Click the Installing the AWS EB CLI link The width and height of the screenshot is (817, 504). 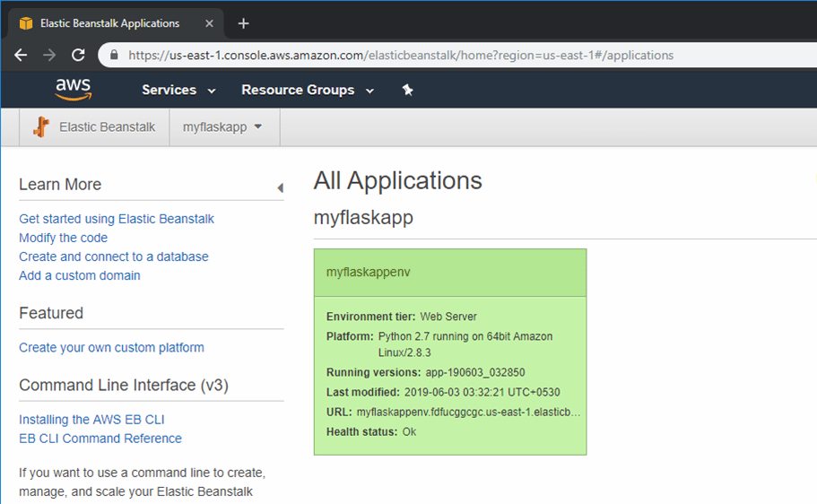(91, 420)
